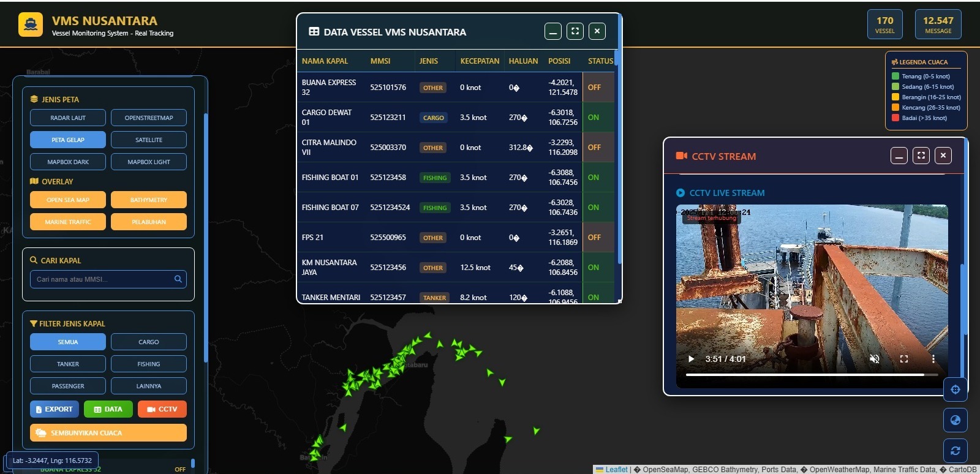
Task: Click the Cari nama atau MMSI search field
Action: pos(108,279)
